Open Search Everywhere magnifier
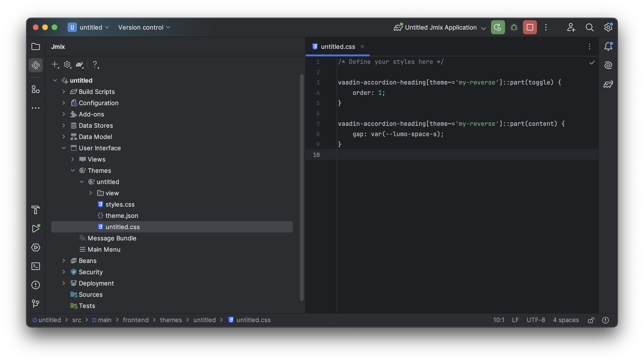 (x=590, y=27)
